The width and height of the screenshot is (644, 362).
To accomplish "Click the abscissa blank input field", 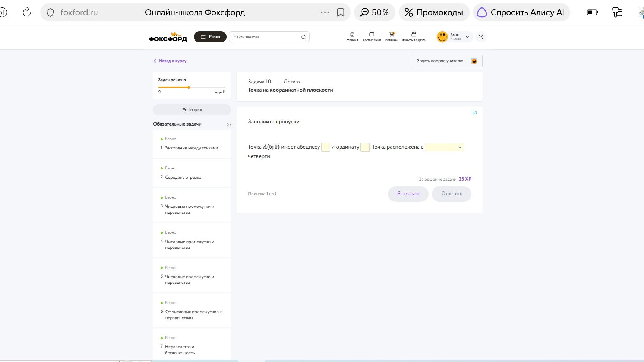I will point(326,147).
